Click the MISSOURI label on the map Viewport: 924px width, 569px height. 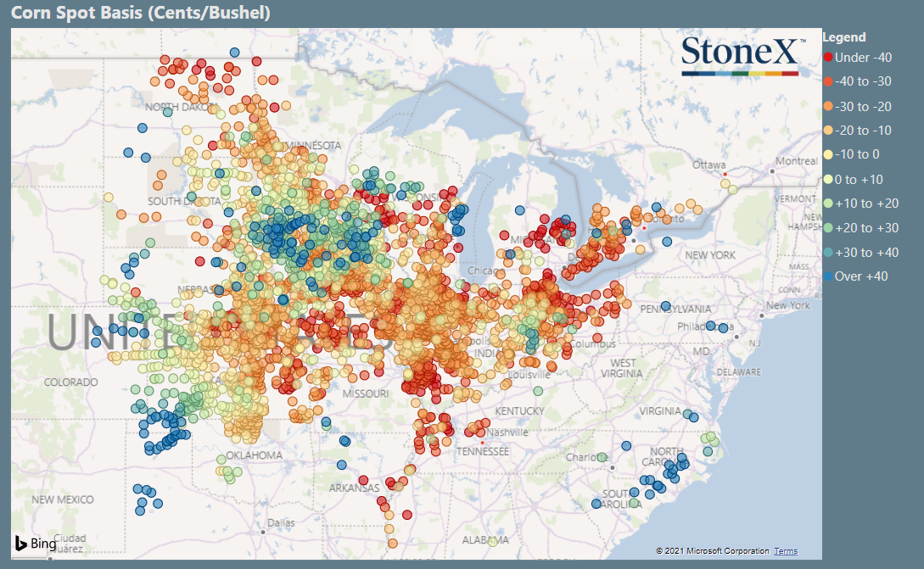pyautogui.click(x=366, y=393)
